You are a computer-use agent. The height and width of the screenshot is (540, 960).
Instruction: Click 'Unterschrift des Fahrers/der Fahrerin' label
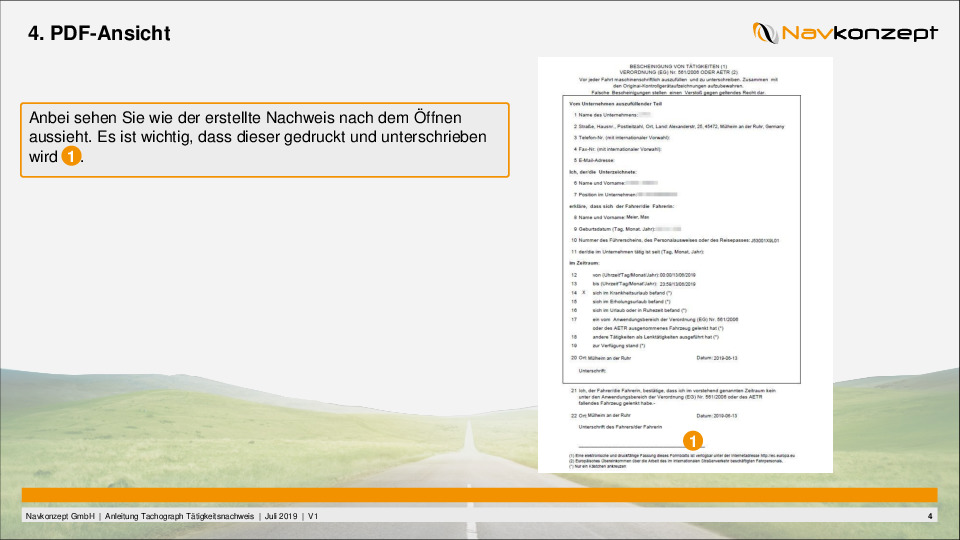click(620, 427)
